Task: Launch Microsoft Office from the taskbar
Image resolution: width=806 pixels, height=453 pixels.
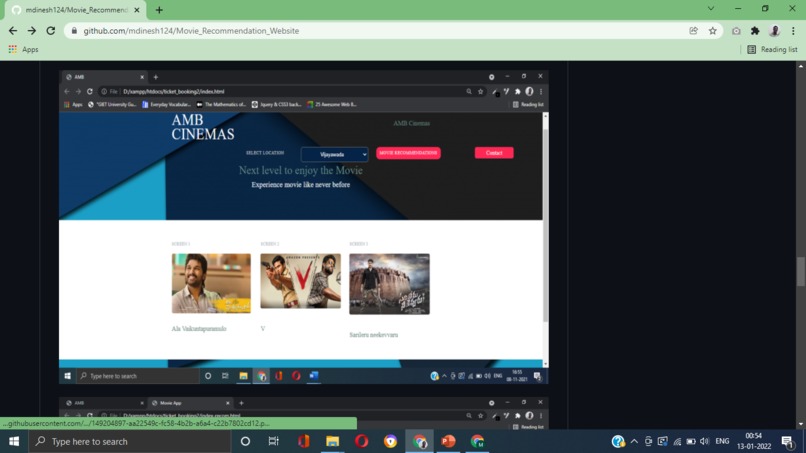Action: click(303, 441)
